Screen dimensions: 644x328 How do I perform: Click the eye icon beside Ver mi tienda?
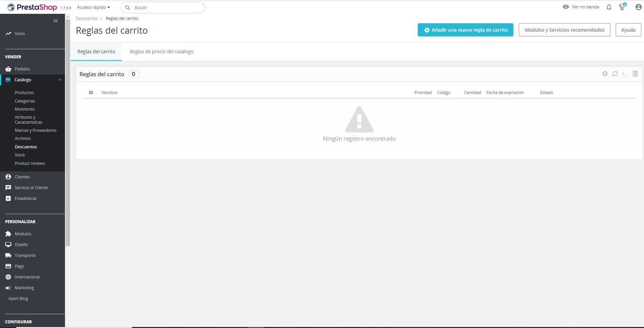coord(566,7)
